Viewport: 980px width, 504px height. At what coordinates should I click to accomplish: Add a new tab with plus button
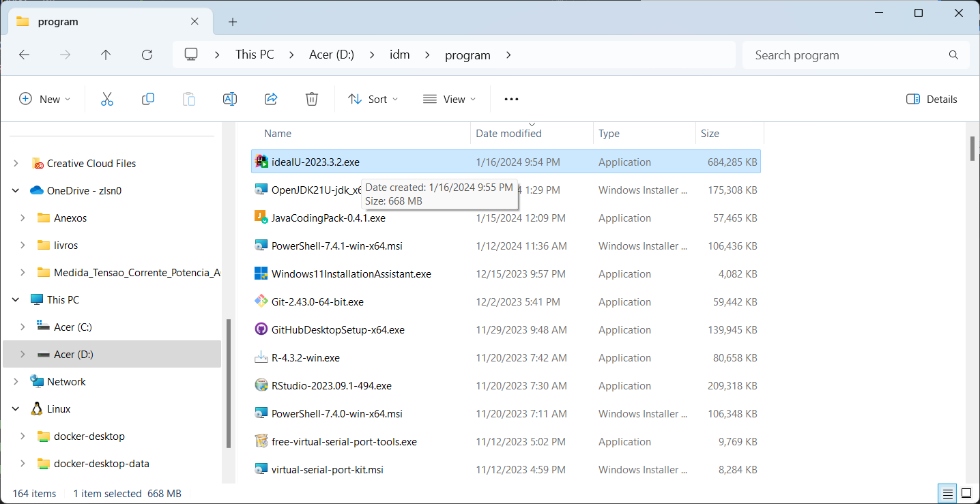233,22
